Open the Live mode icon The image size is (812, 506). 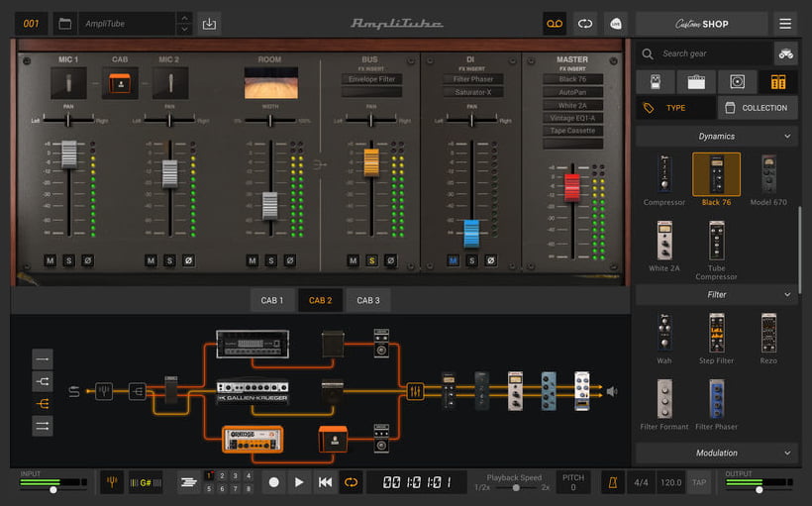tap(615, 24)
